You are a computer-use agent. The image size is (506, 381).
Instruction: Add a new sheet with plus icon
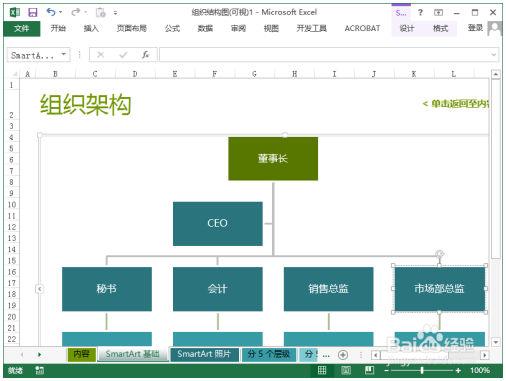click(343, 355)
